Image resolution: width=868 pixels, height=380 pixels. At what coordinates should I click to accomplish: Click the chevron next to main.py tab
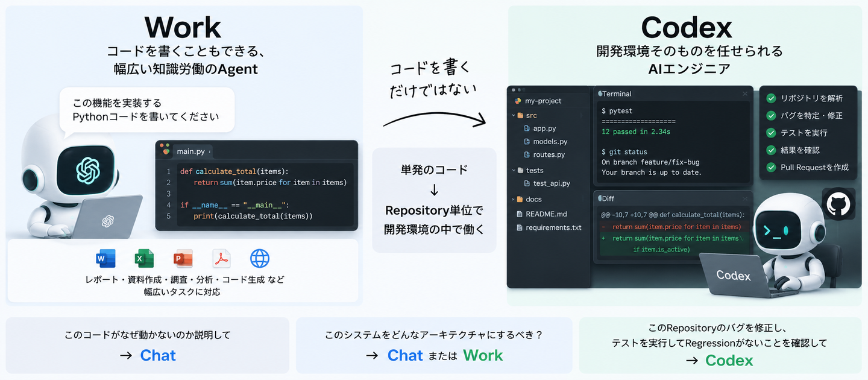click(x=210, y=151)
